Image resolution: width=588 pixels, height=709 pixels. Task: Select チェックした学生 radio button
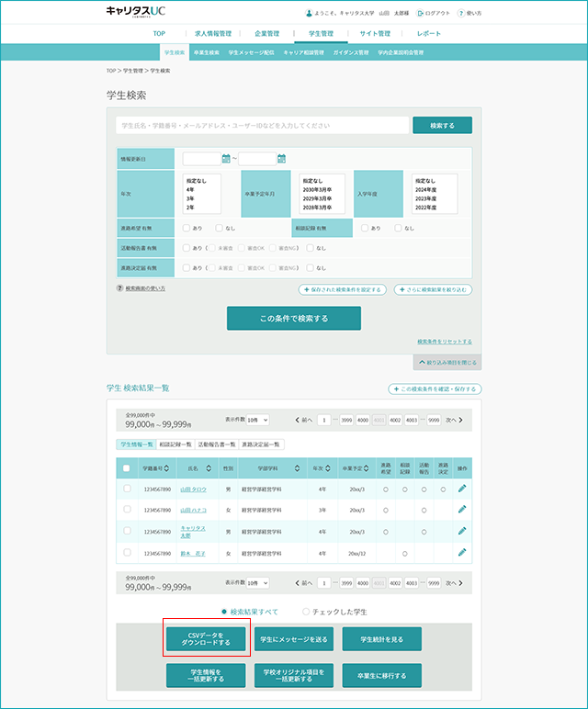coord(306,612)
